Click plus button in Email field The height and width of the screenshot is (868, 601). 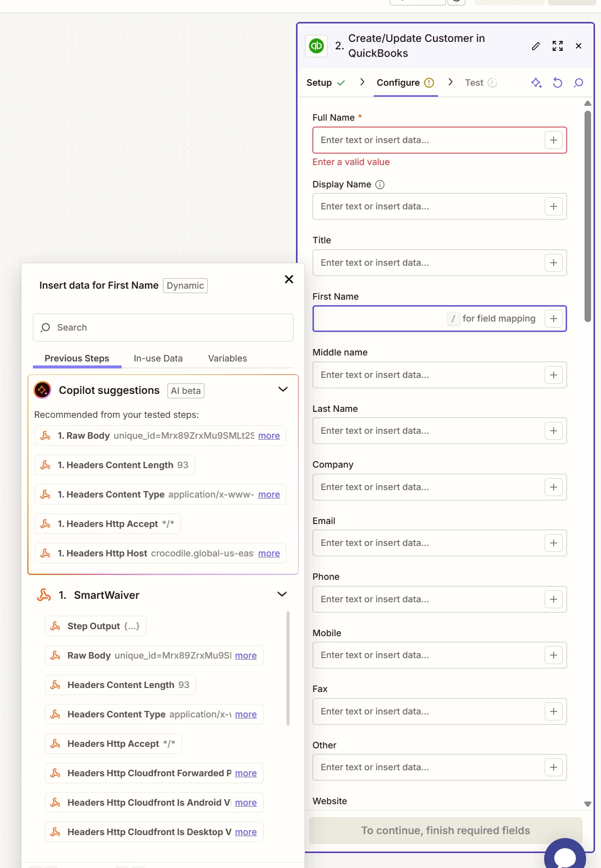(x=554, y=543)
